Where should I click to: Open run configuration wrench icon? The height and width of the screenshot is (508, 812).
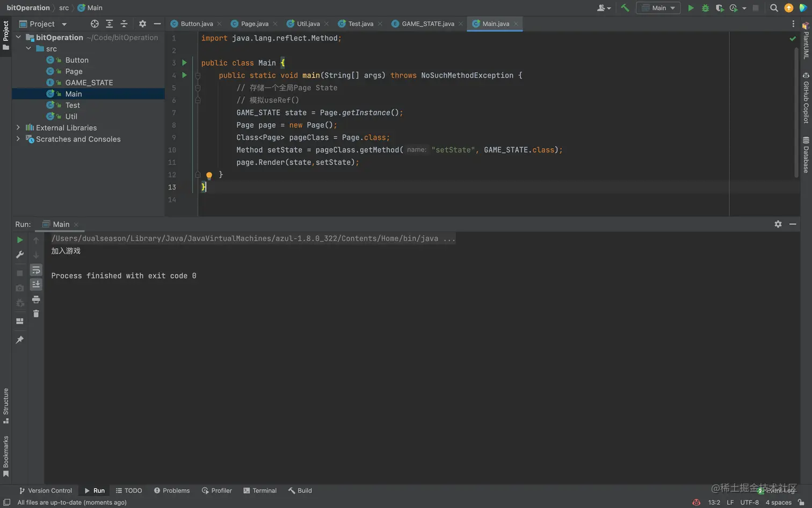click(20, 255)
